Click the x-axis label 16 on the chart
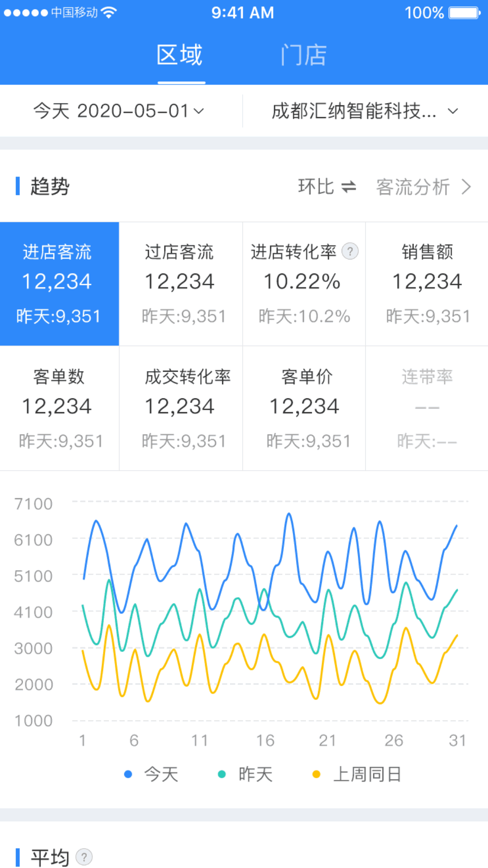488x868 pixels. tap(265, 741)
